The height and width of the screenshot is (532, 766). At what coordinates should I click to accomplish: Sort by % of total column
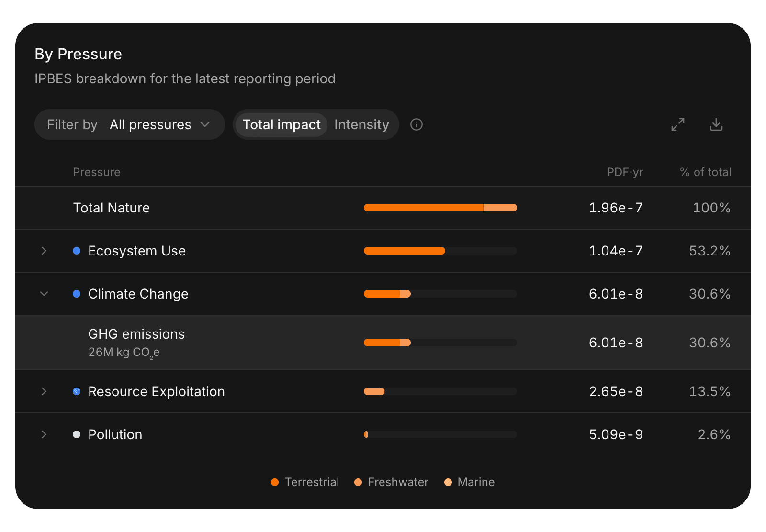[x=705, y=172]
